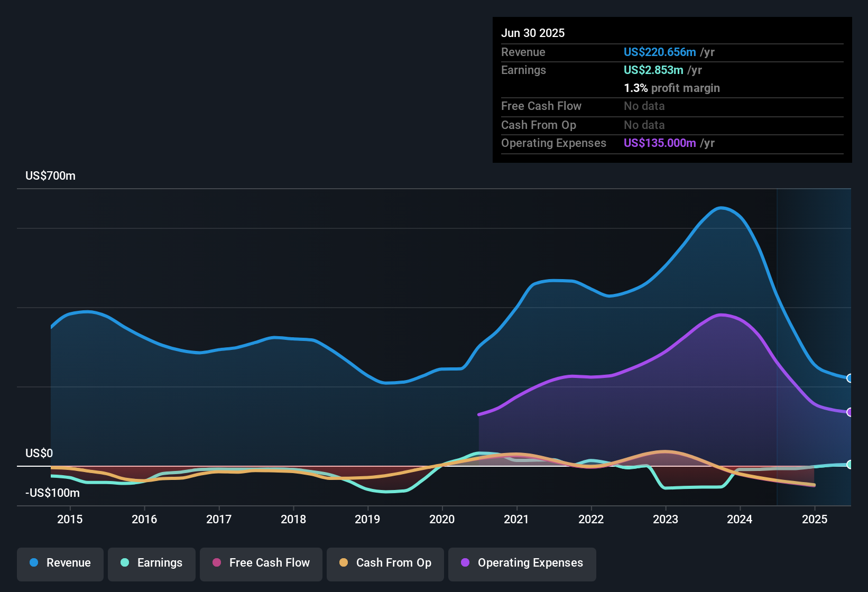This screenshot has height=592, width=868.
Task: Expand the Jun 30 2025 tooltip header
Action: pyautogui.click(x=533, y=33)
